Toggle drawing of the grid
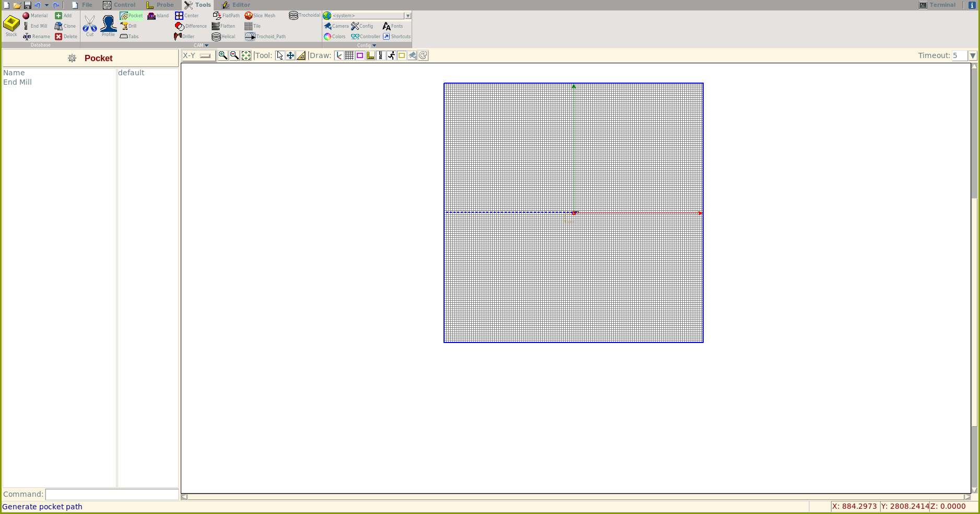 click(x=349, y=55)
